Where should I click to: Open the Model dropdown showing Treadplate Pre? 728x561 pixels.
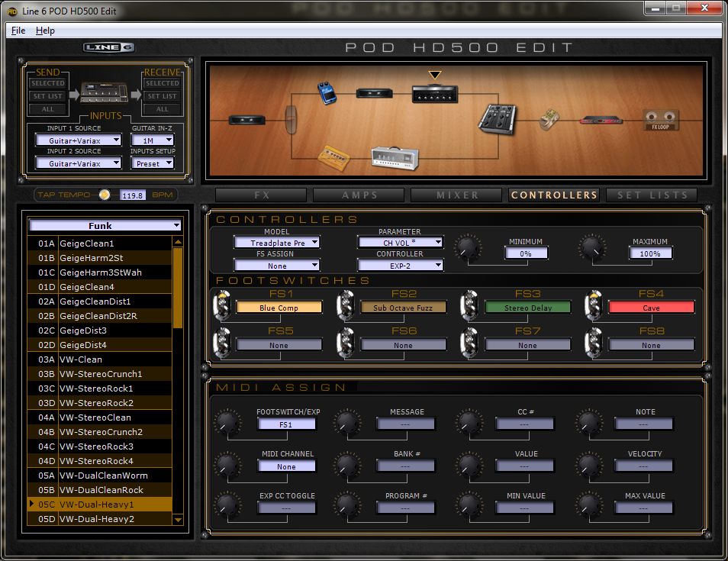(x=277, y=243)
